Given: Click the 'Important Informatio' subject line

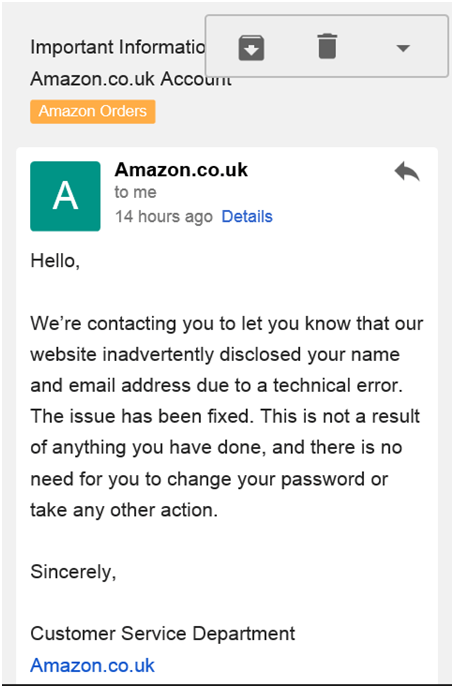Looking at the screenshot, I should coord(118,47).
